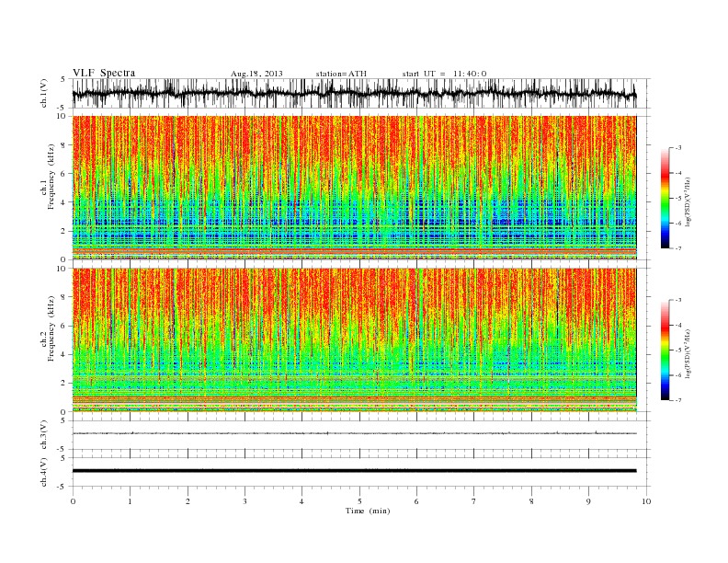Click the '-7' tick on ch.2 color bar
The width and height of the screenshot is (728, 563).
(677, 400)
